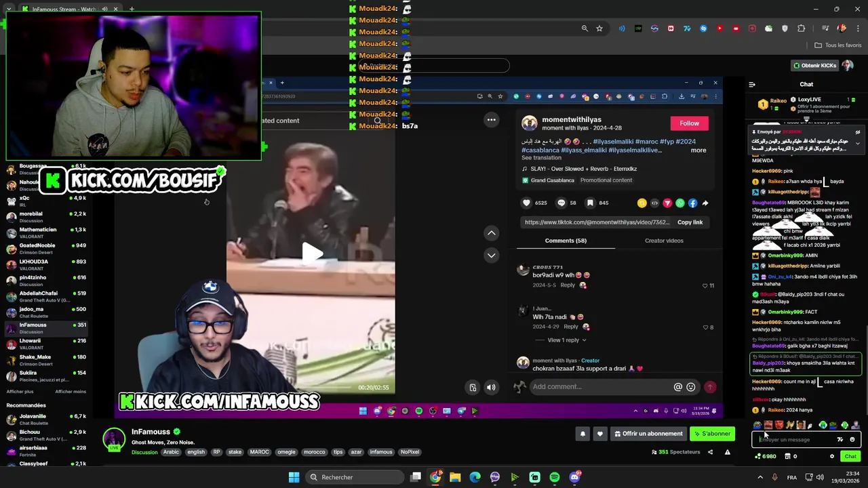Click Offrir un abonnement gift button
Image resolution: width=868 pixels, height=488 pixels.
[x=649, y=434]
